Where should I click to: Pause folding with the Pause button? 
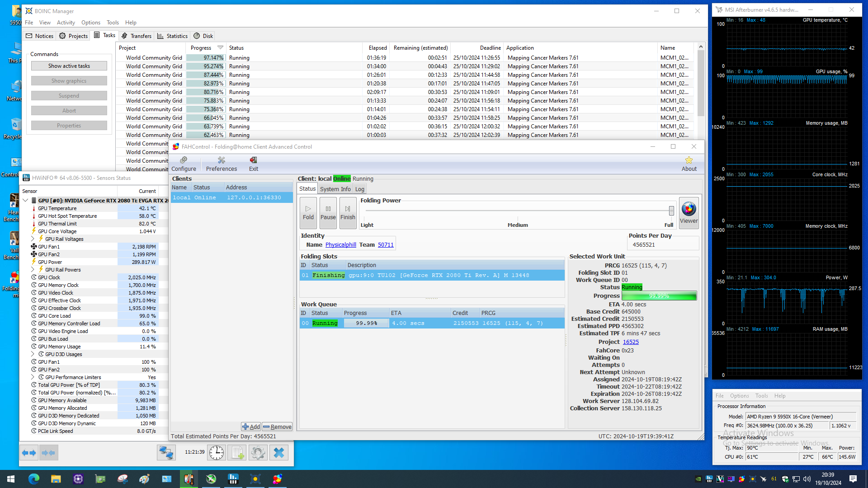[328, 212]
